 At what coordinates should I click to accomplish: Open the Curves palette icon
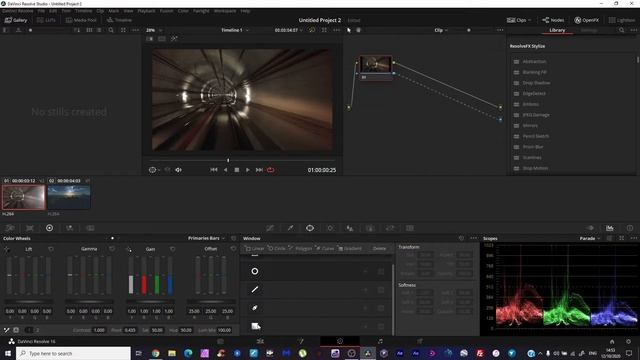click(270, 228)
